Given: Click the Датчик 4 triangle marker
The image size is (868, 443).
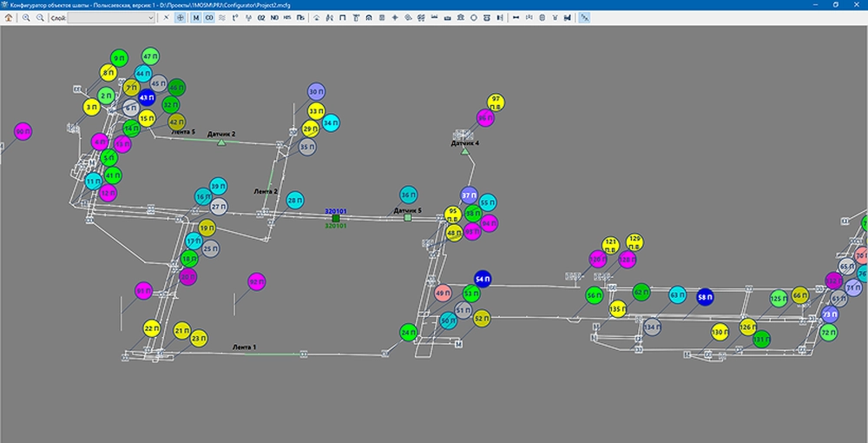Looking at the screenshot, I should click(464, 151).
